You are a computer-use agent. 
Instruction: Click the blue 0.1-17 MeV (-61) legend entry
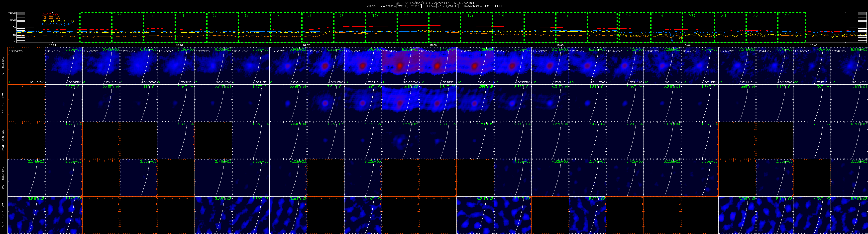58,24
